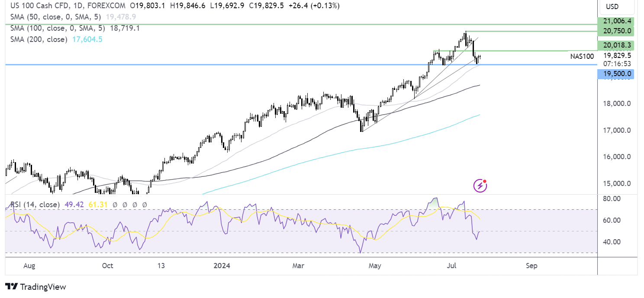Select the 21,006.4 price level label

coord(615,21)
